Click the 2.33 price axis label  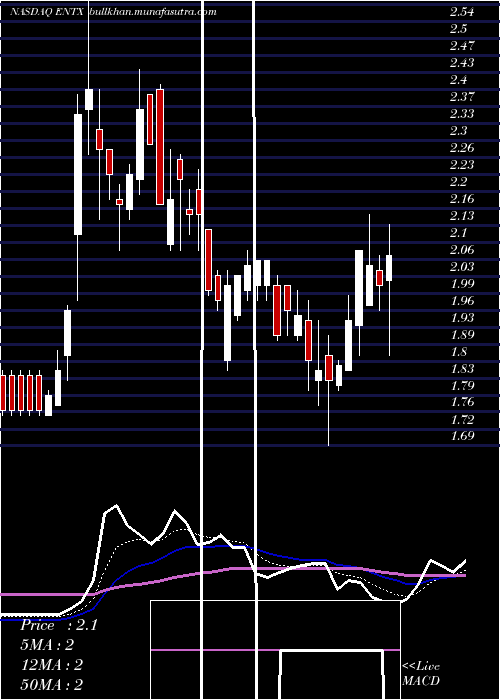462,114
